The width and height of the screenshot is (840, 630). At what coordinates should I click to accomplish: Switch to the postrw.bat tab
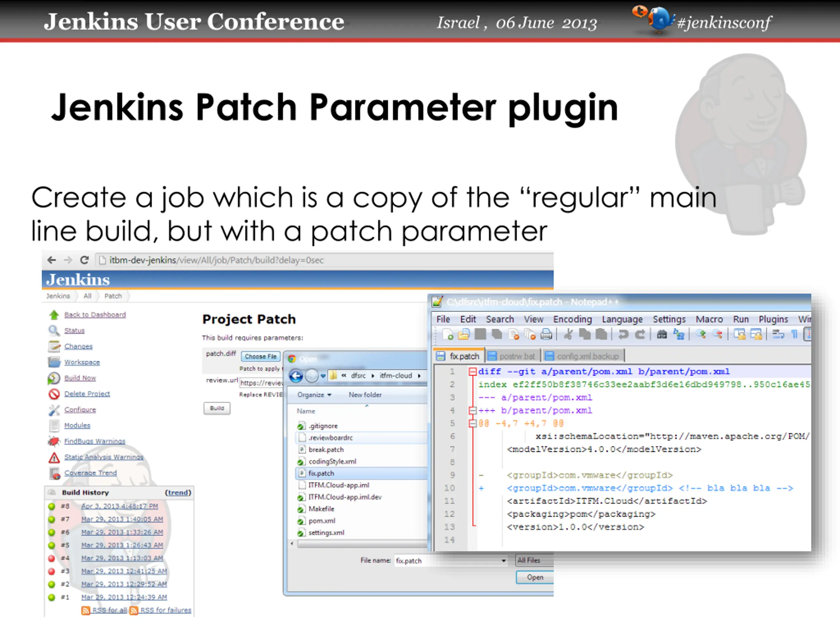[x=513, y=356]
